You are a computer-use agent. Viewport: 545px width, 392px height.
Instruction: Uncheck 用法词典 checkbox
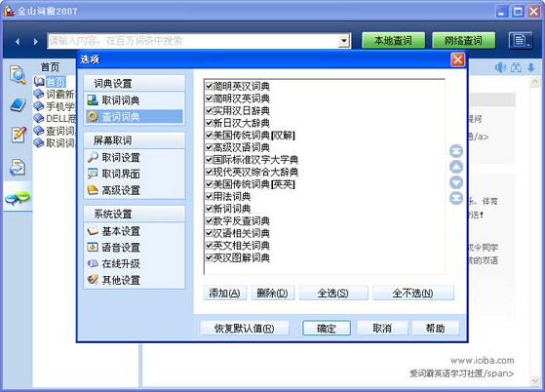point(209,196)
